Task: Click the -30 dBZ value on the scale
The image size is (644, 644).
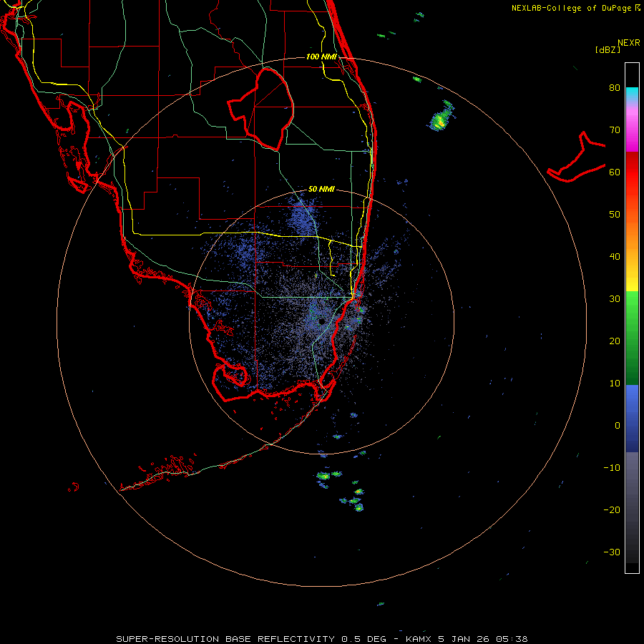Action: pos(612,552)
